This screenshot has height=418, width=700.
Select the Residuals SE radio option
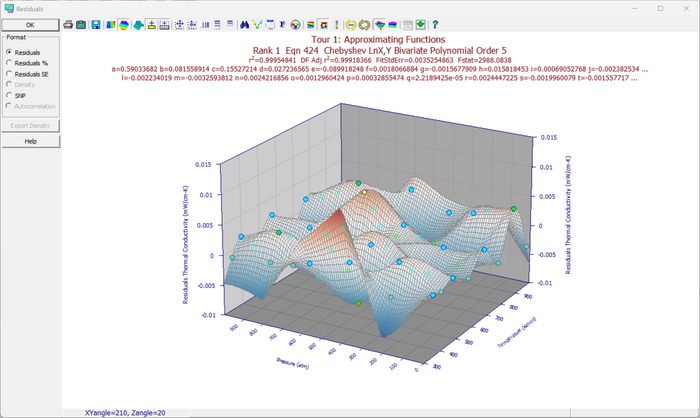27,74
